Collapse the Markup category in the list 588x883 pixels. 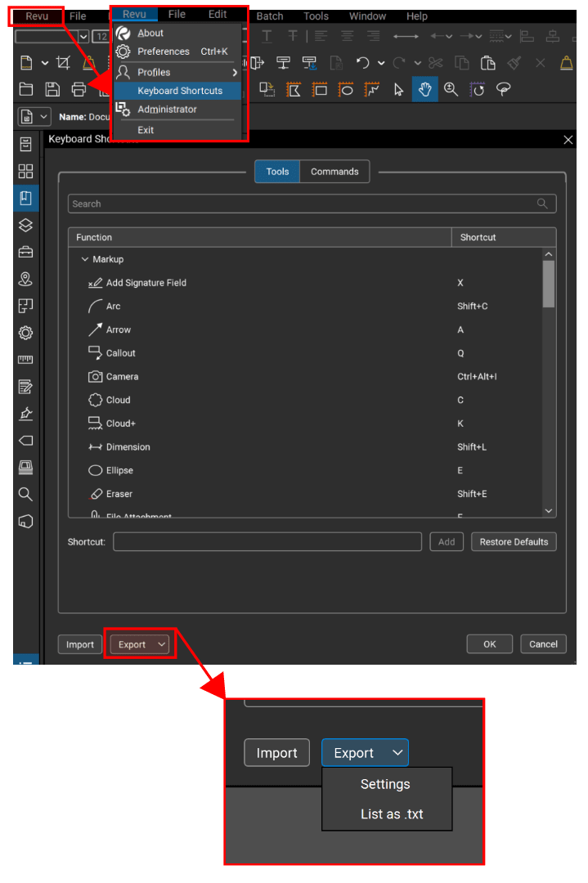85,259
